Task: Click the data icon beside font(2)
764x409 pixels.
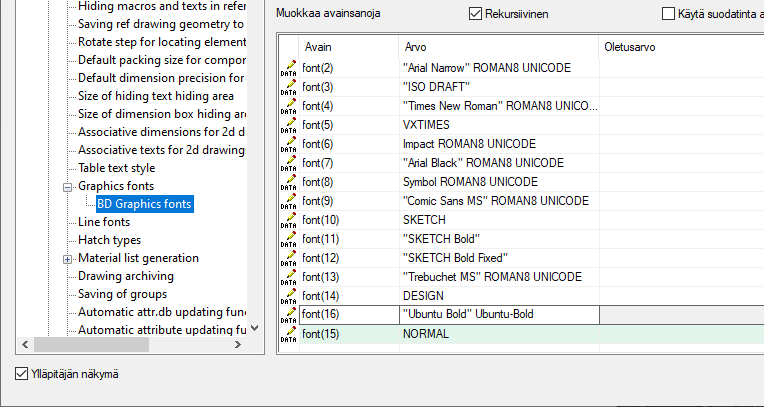Action: click(x=288, y=67)
